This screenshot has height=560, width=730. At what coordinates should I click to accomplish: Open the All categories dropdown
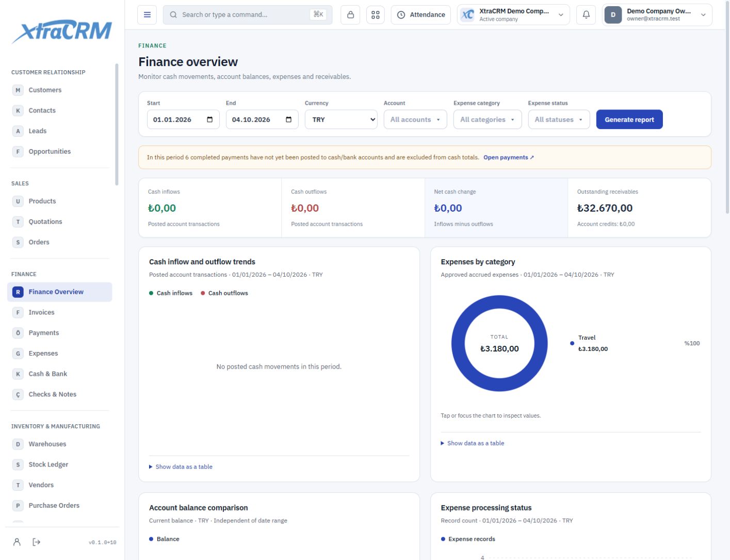(x=488, y=120)
